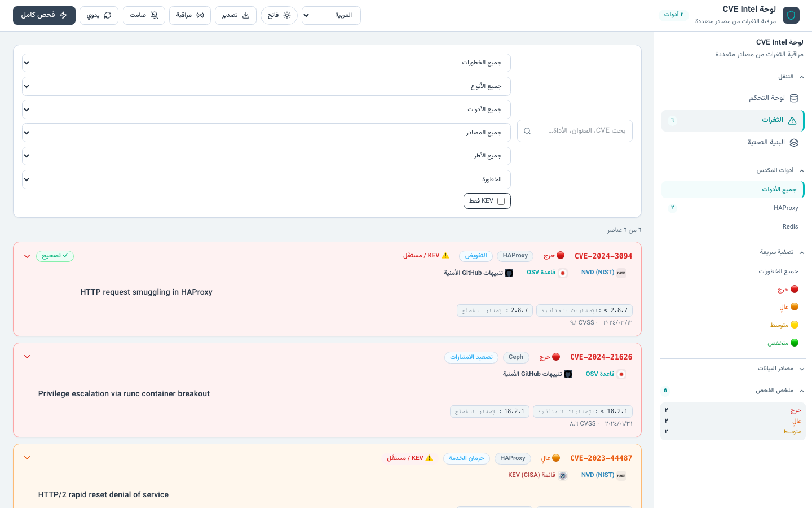Click KEV warning icon on CVE-2023-44487
This screenshot has width=812, height=508.
pyautogui.click(x=430, y=458)
